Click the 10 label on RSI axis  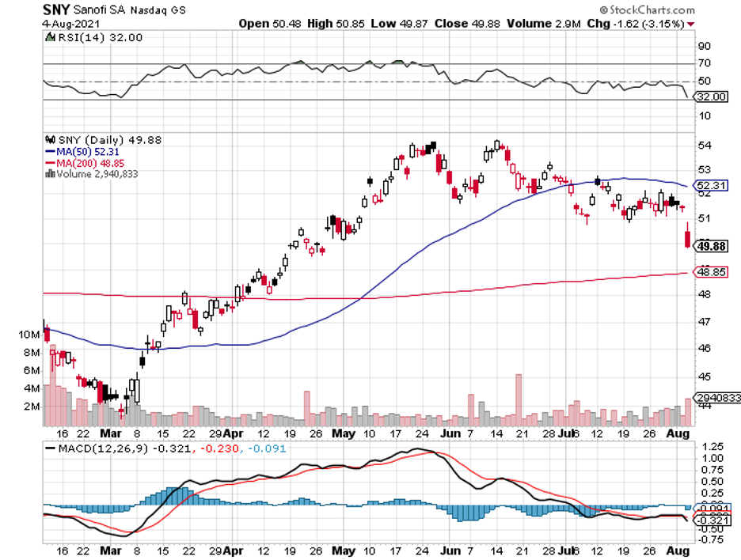point(704,115)
